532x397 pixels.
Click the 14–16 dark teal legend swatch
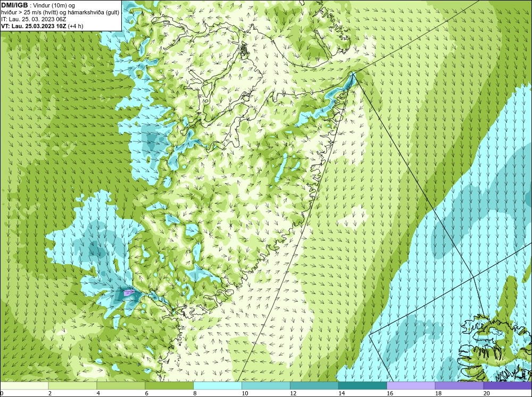pos(362,385)
